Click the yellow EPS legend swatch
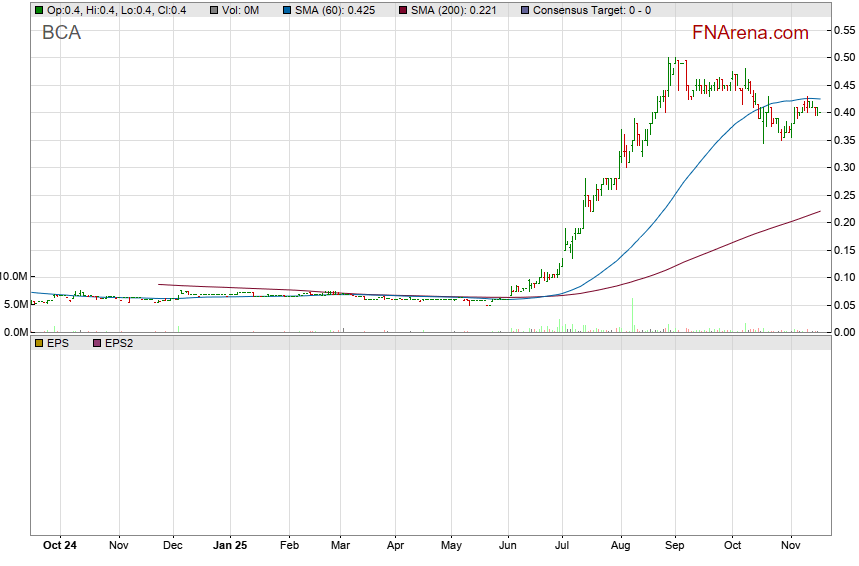The image size is (859, 566). [39, 343]
